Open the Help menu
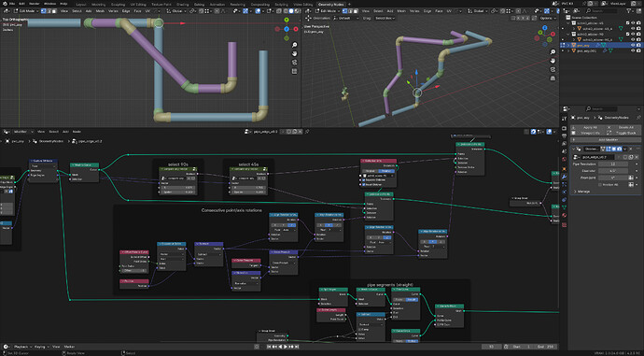 click(63, 4)
